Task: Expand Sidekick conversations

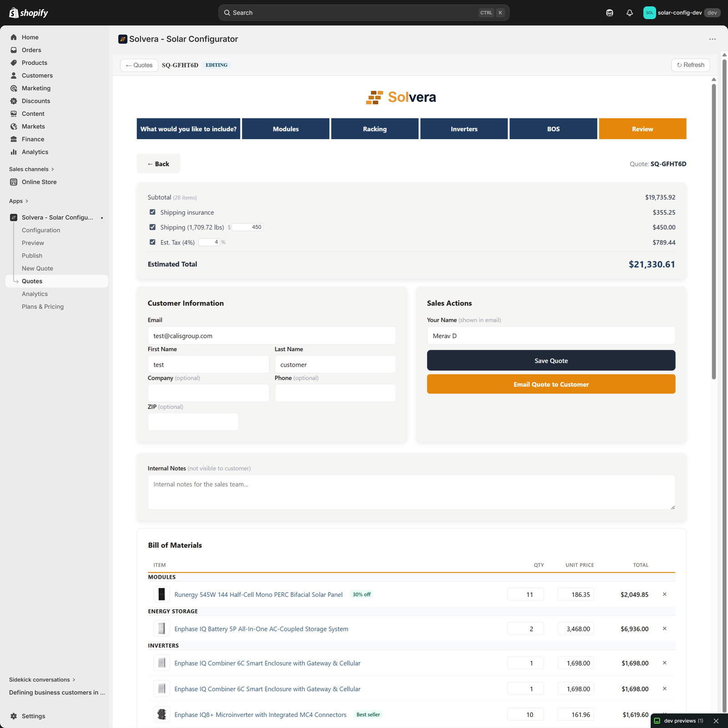Action: point(42,680)
